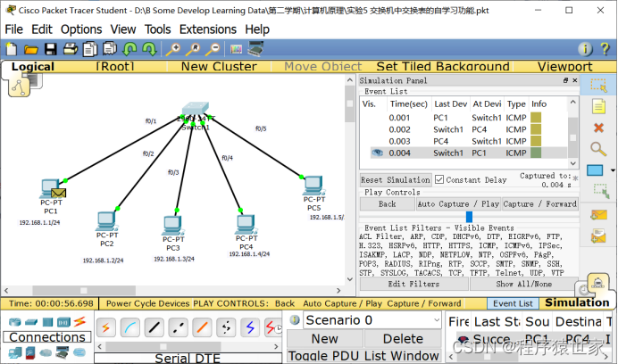Click the PC5 device icon
The image size is (618, 364).
pyautogui.click(x=313, y=186)
